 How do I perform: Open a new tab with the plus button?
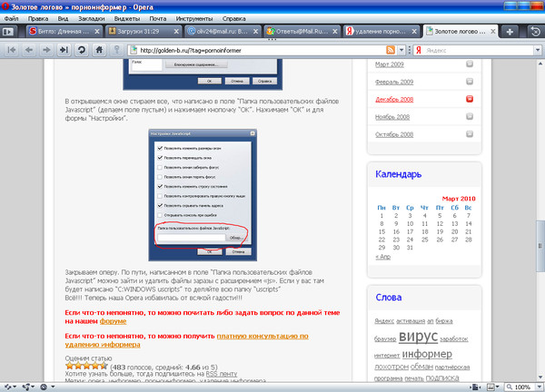point(510,32)
